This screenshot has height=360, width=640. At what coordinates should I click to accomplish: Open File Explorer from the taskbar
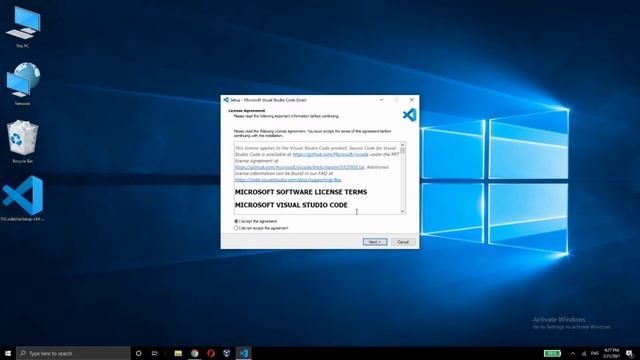coord(178,353)
